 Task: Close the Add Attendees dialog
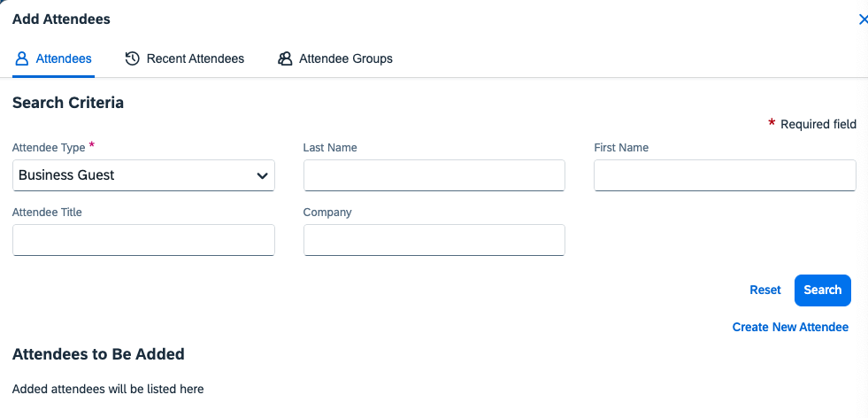863,19
